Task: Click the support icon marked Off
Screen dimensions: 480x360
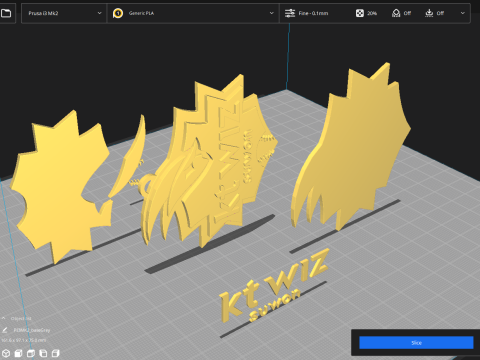Action: (396, 13)
